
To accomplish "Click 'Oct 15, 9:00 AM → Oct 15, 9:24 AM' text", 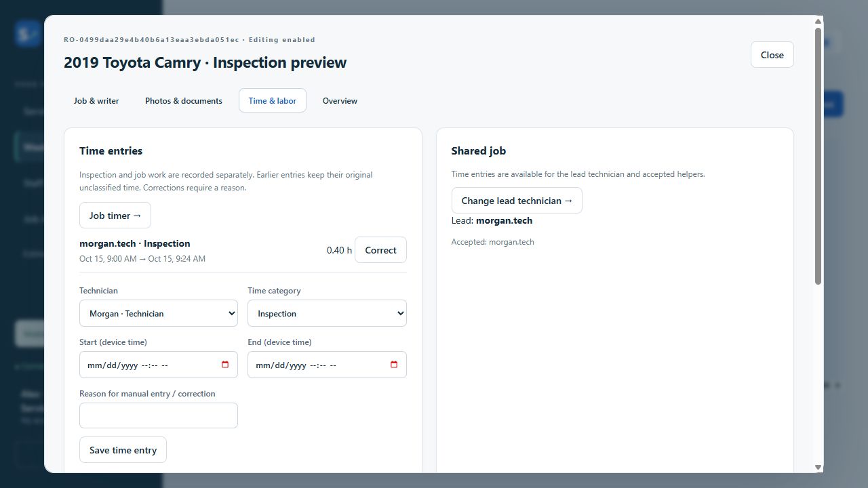I will pyautogui.click(x=142, y=259).
